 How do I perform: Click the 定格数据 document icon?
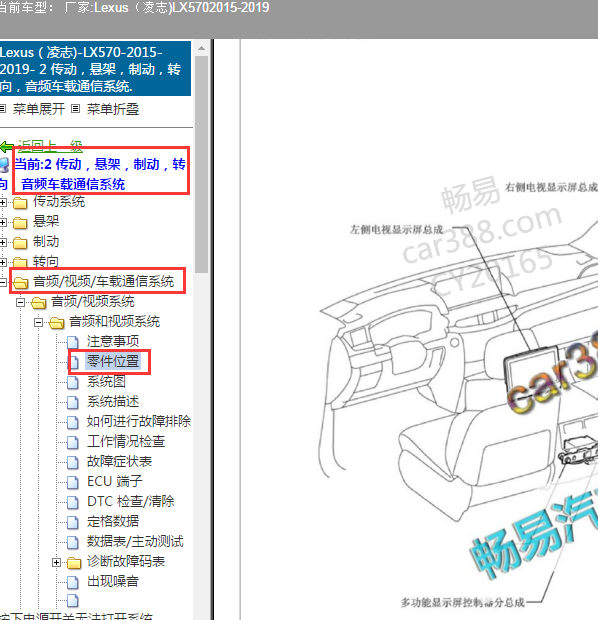pyautogui.click(x=72, y=522)
